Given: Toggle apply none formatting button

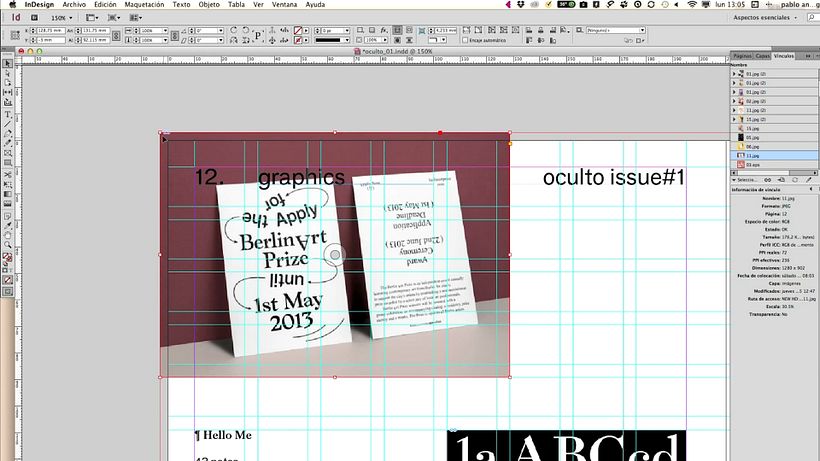Looking at the screenshot, I should click(x=8, y=280).
